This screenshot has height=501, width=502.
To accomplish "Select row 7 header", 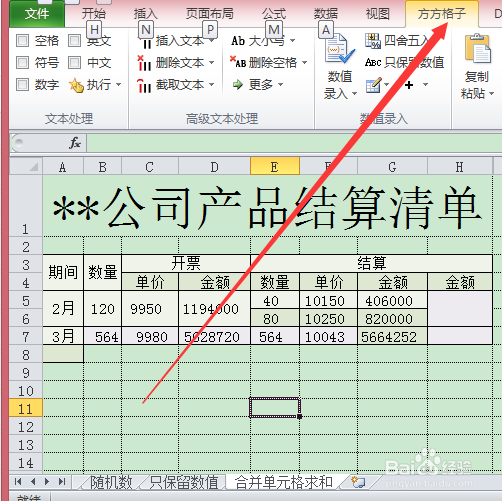I will 26,336.
